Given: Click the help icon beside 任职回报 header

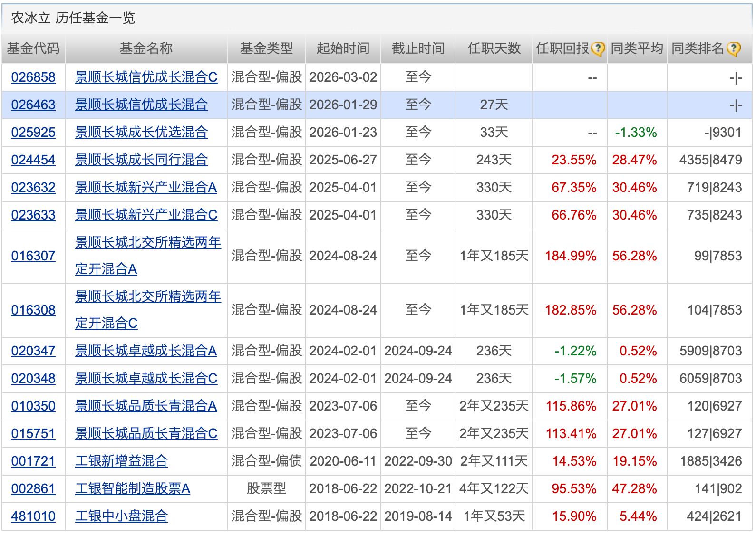Looking at the screenshot, I should tap(598, 49).
